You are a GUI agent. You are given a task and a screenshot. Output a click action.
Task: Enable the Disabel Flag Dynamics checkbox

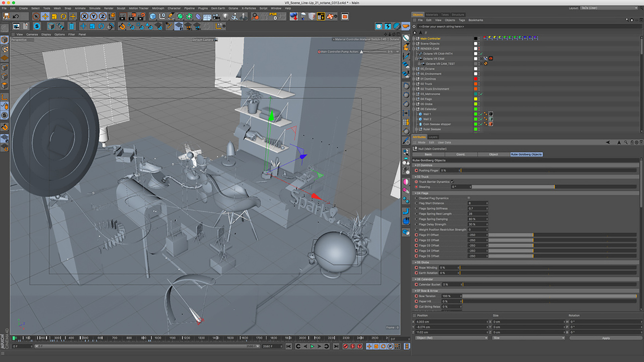[469, 198]
